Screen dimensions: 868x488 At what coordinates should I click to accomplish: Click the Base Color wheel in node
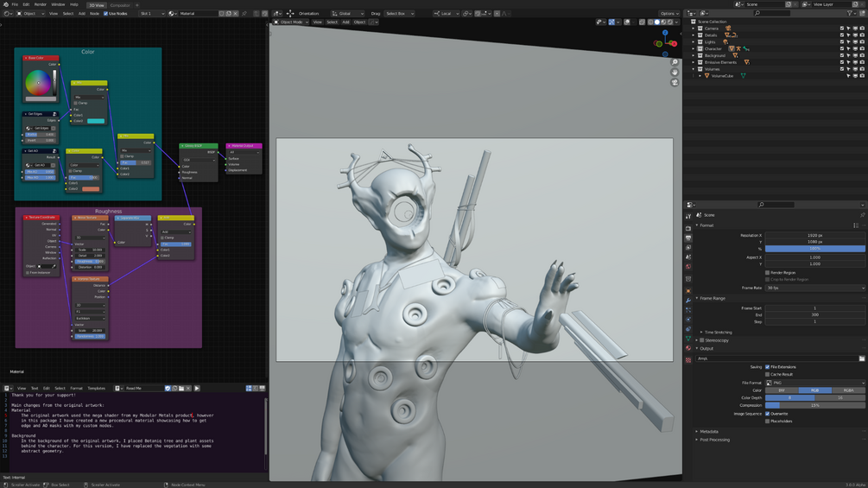(x=38, y=82)
